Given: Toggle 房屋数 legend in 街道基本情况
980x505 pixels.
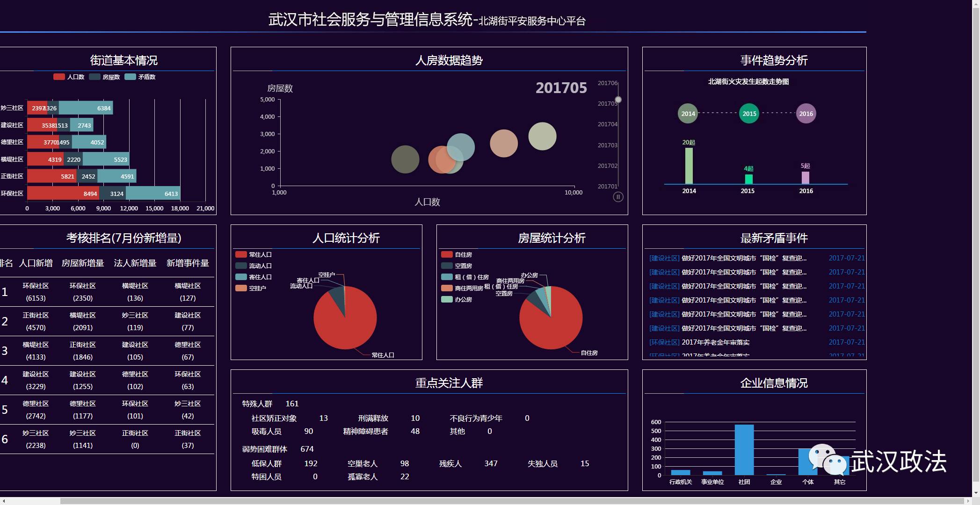Looking at the screenshot, I should pos(105,77).
